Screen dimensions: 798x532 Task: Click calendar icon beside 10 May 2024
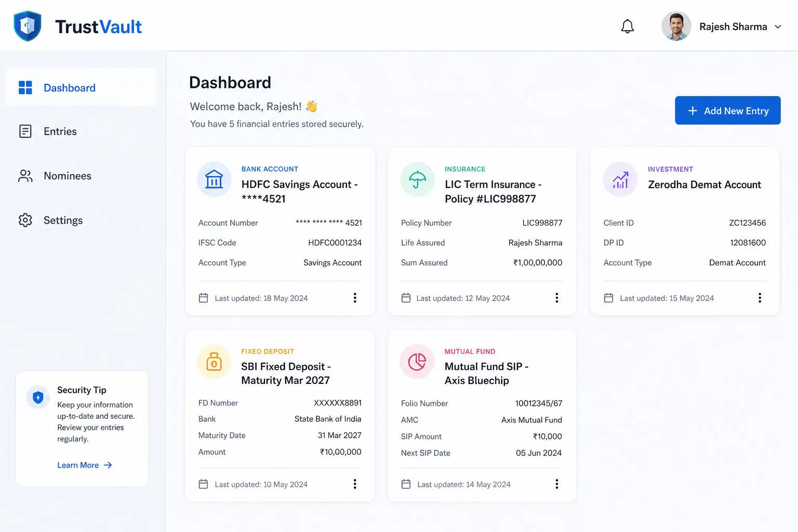point(204,484)
